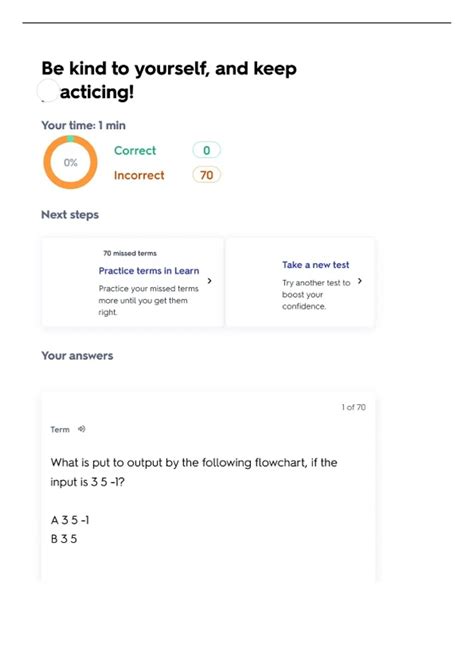Click the Incorrect count badge showing 70

(207, 175)
